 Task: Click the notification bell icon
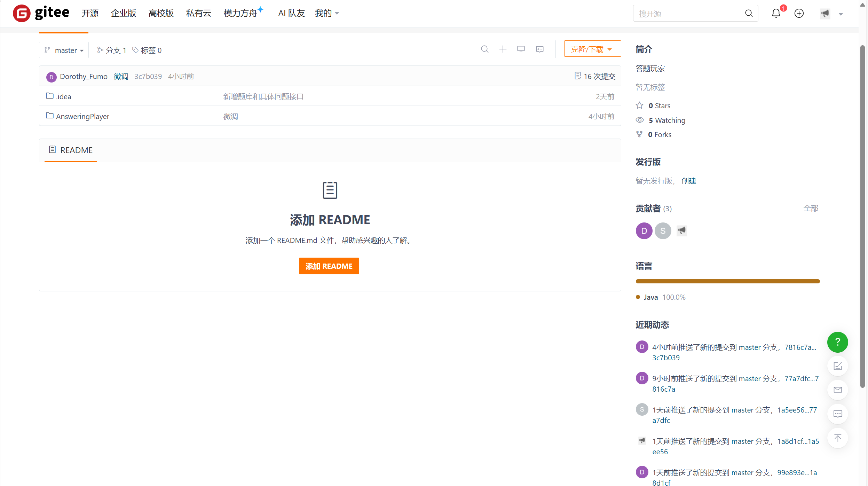pos(776,14)
